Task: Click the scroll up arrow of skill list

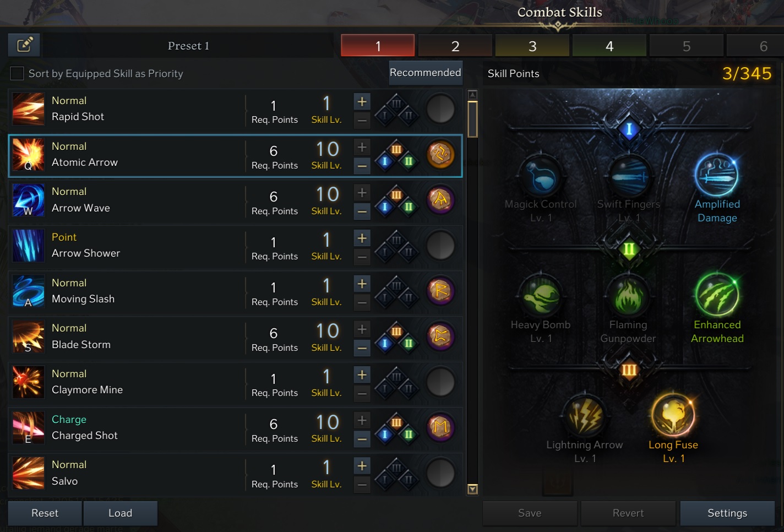Action: 472,95
